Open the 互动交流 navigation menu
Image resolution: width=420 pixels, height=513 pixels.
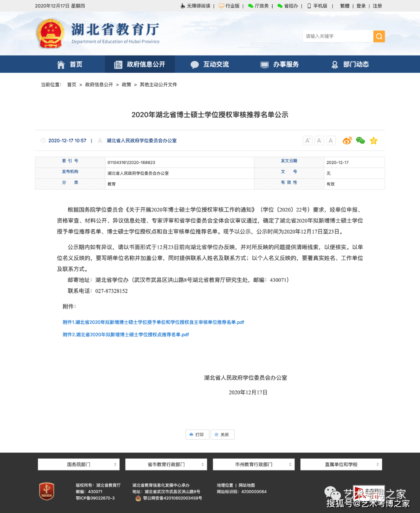coord(210,64)
